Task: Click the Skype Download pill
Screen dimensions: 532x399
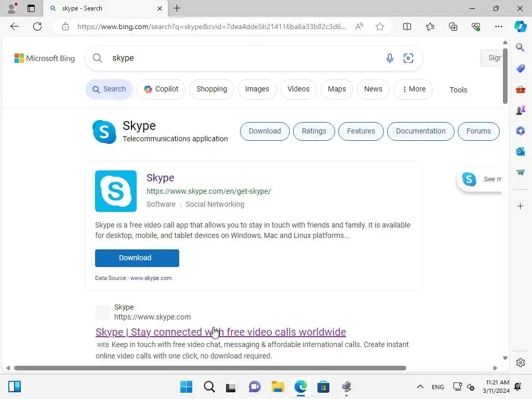Action: [x=264, y=131]
